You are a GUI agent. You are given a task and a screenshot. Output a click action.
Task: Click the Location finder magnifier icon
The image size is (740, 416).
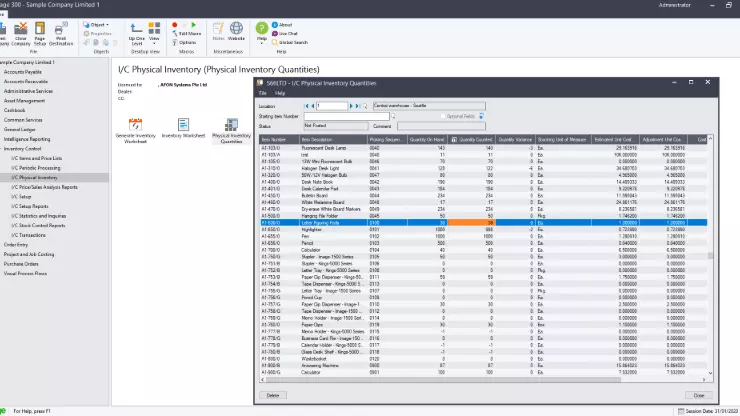click(x=365, y=106)
